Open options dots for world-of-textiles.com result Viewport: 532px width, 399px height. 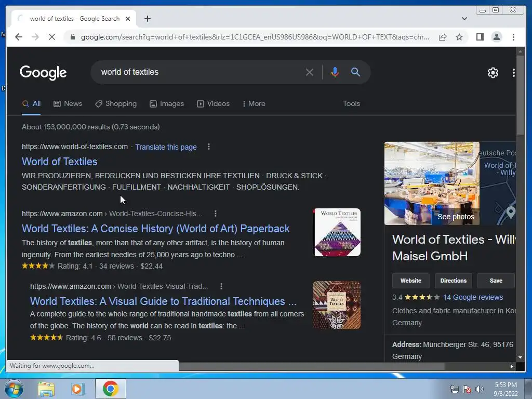pyautogui.click(x=209, y=147)
